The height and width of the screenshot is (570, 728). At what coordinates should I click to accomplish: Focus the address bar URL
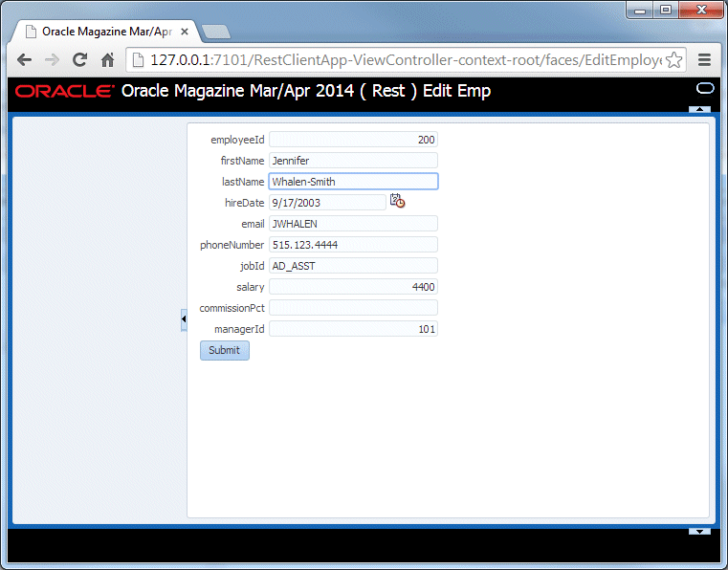[x=405, y=60]
